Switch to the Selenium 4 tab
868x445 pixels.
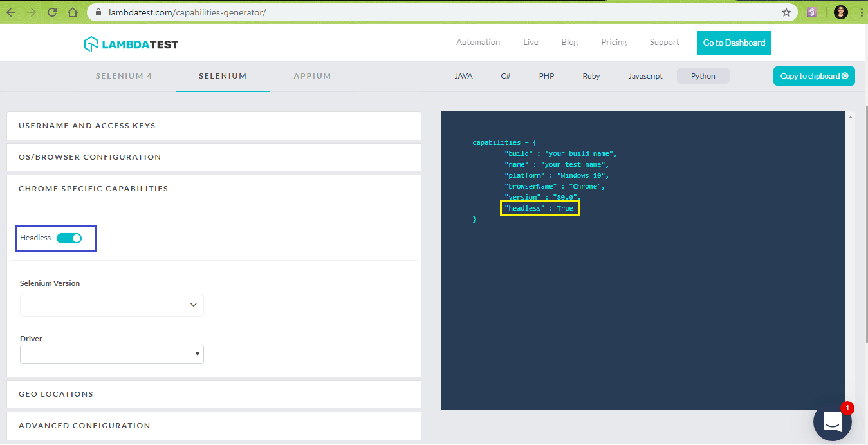coord(124,76)
